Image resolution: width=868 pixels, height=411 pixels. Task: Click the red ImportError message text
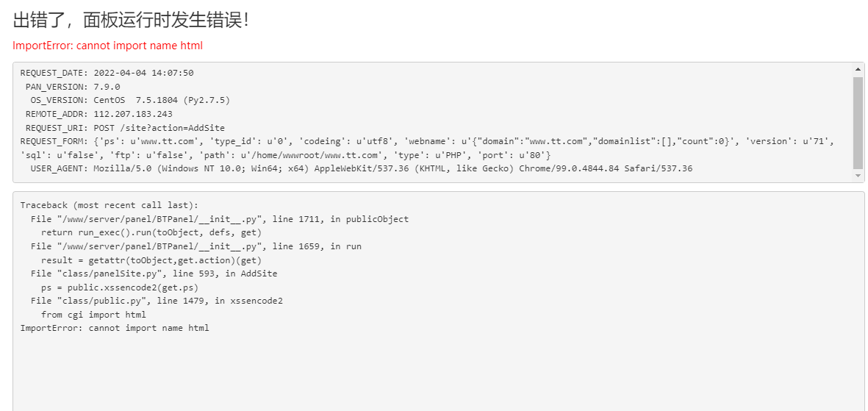107,46
